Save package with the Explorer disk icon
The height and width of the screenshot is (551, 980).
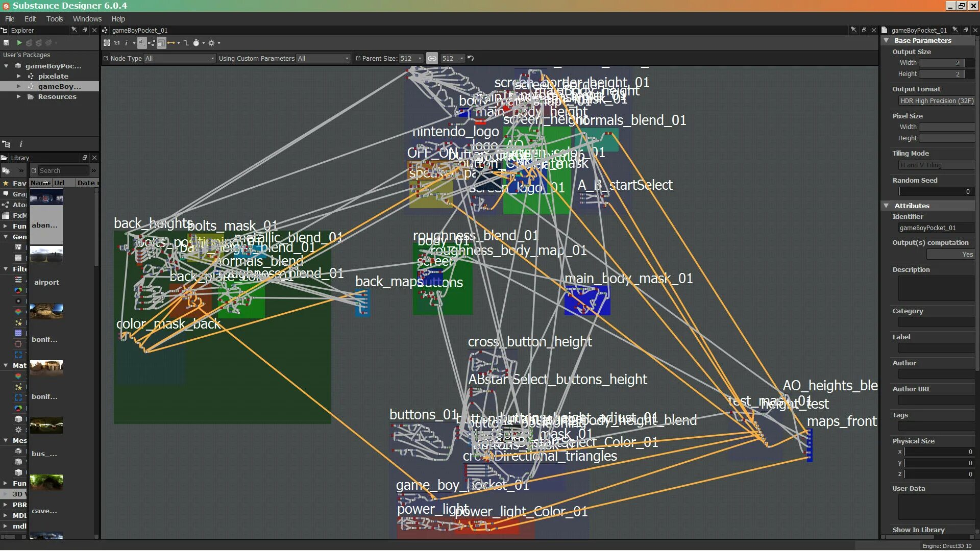(x=6, y=43)
